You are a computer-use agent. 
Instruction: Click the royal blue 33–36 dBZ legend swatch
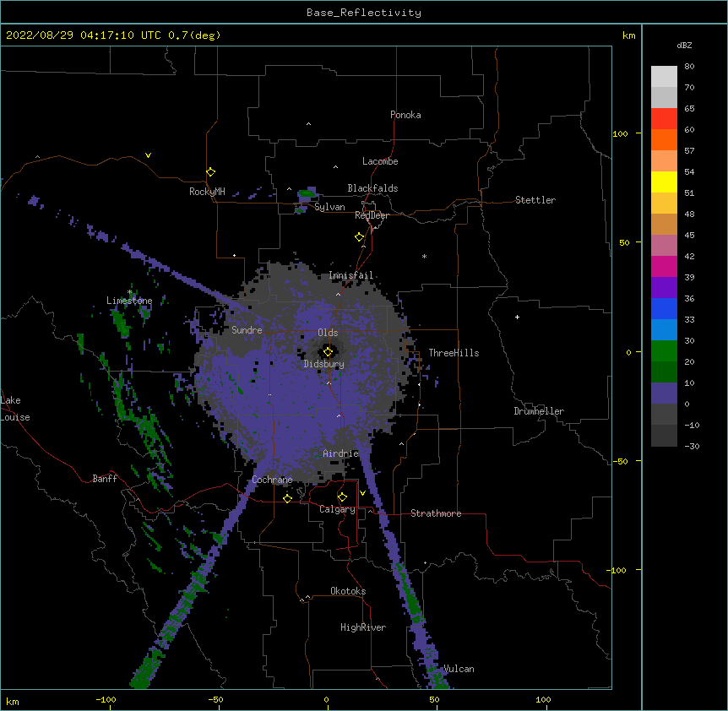(664, 308)
